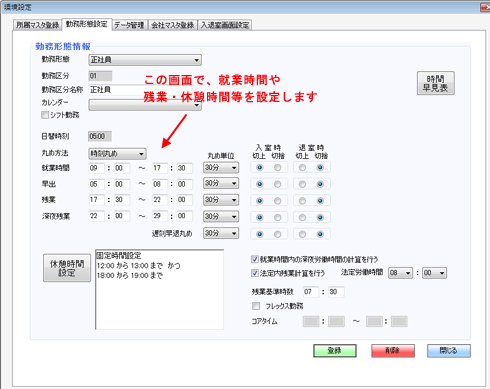Select break entry 18:00 から 19:00 まで
The height and width of the screenshot is (389, 490).
pos(130,275)
